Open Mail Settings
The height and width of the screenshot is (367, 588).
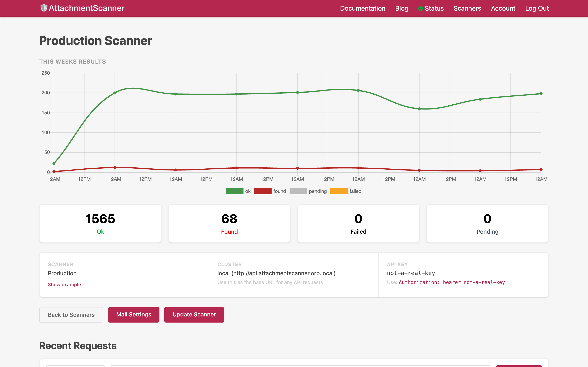click(134, 315)
